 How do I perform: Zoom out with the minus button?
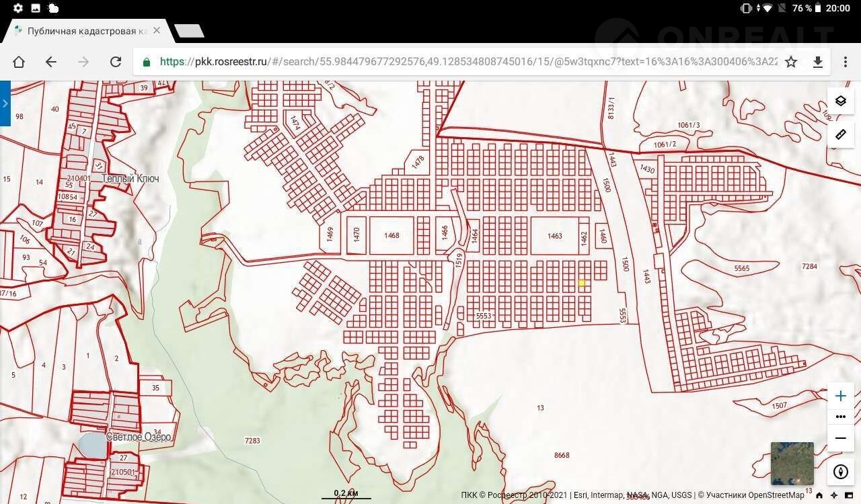point(840,438)
